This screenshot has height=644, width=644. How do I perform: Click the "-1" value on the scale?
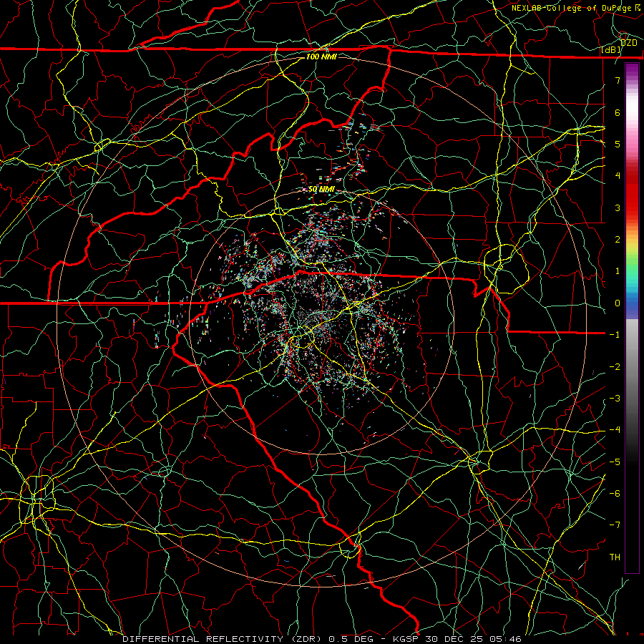point(615,335)
